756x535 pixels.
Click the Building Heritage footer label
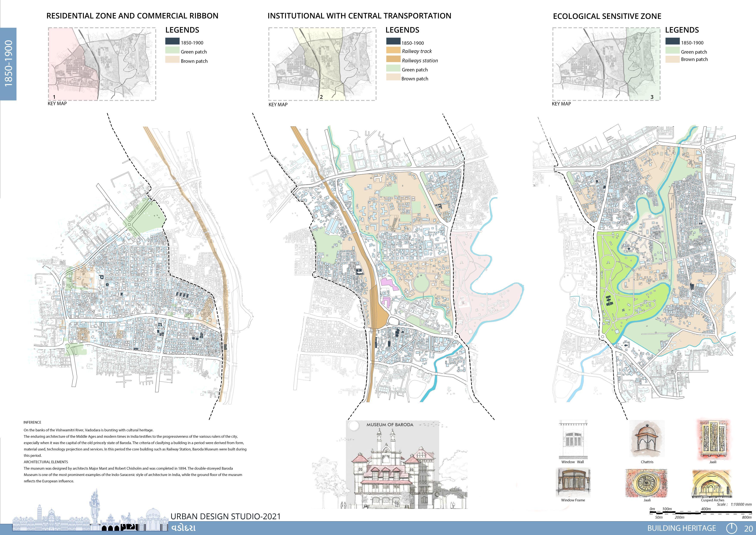pos(681,528)
